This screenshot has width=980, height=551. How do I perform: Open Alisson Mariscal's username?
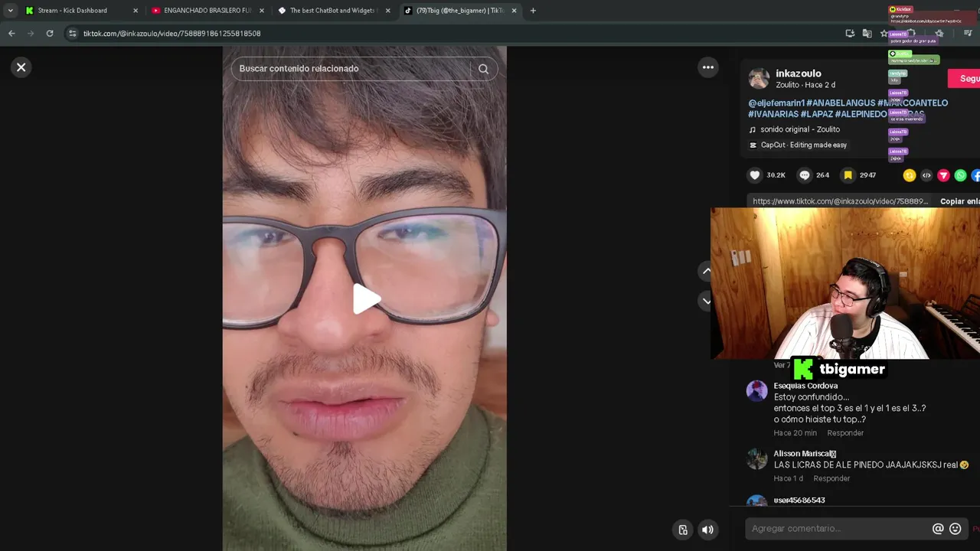click(x=805, y=454)
